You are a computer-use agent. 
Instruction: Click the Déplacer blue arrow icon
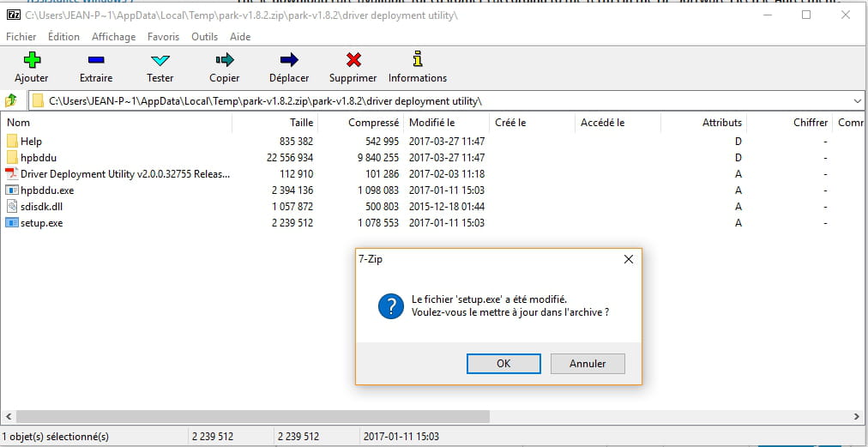pos(289,60)
